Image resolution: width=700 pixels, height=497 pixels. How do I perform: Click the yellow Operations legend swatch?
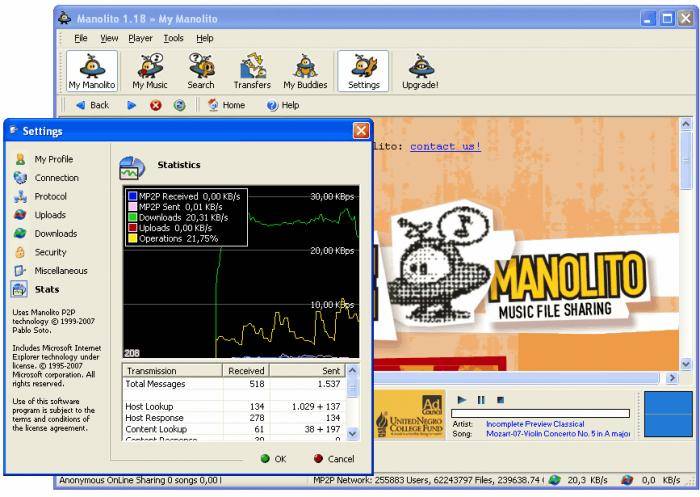(x=132, y=238)
